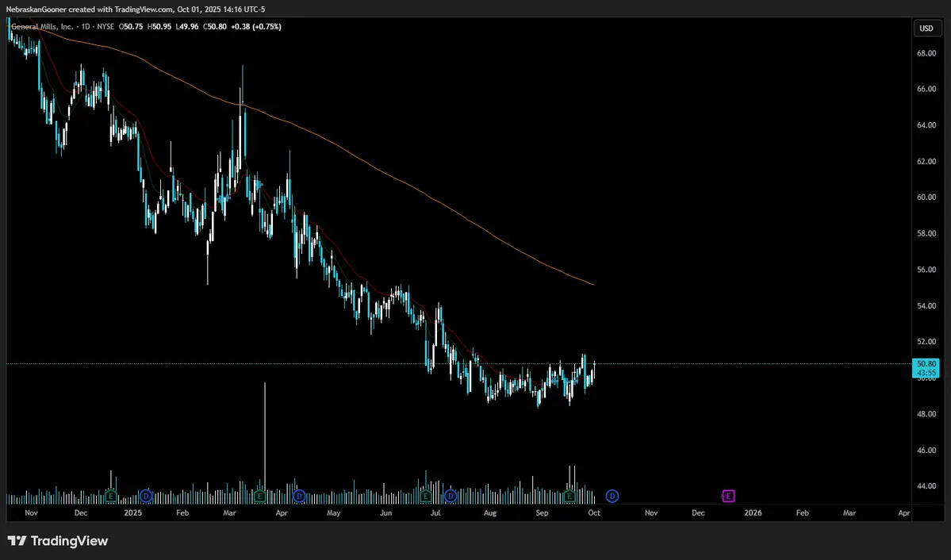The width and height of the screenshot is (951, 560).
Task: Click the blue dividend D marker near the 2025 label
Action: (x=146, y=497)
